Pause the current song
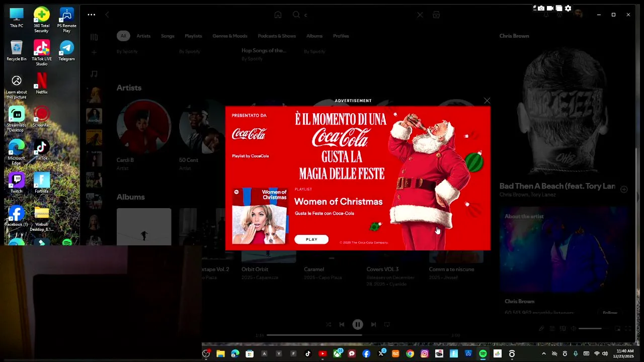 [358, 325]
